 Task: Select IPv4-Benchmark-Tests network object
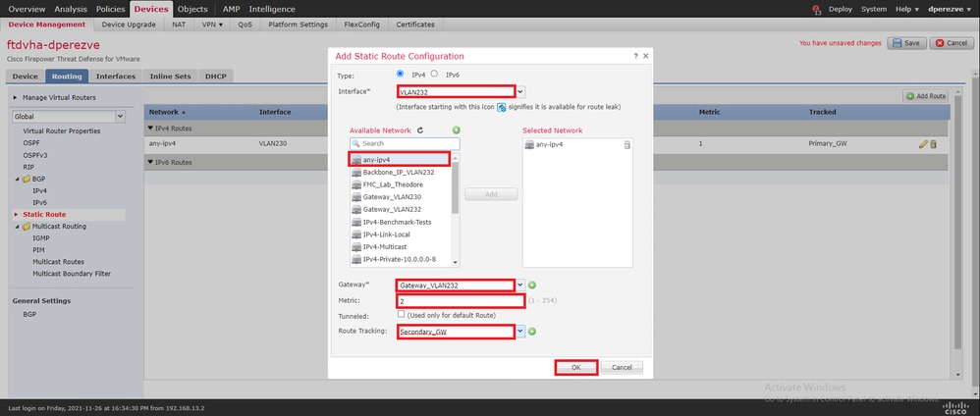pyautogui.click(x=397, y=222)
